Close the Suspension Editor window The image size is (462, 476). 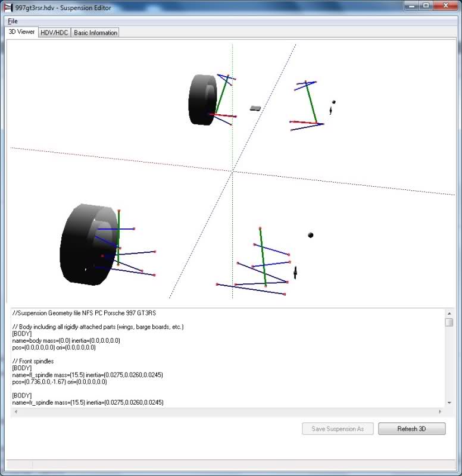(x=445, y=6)
